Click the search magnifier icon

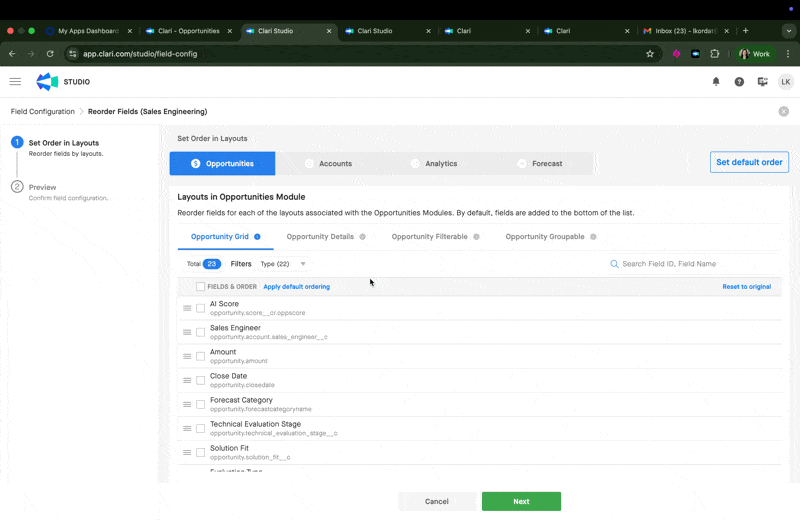pos(614,264)
